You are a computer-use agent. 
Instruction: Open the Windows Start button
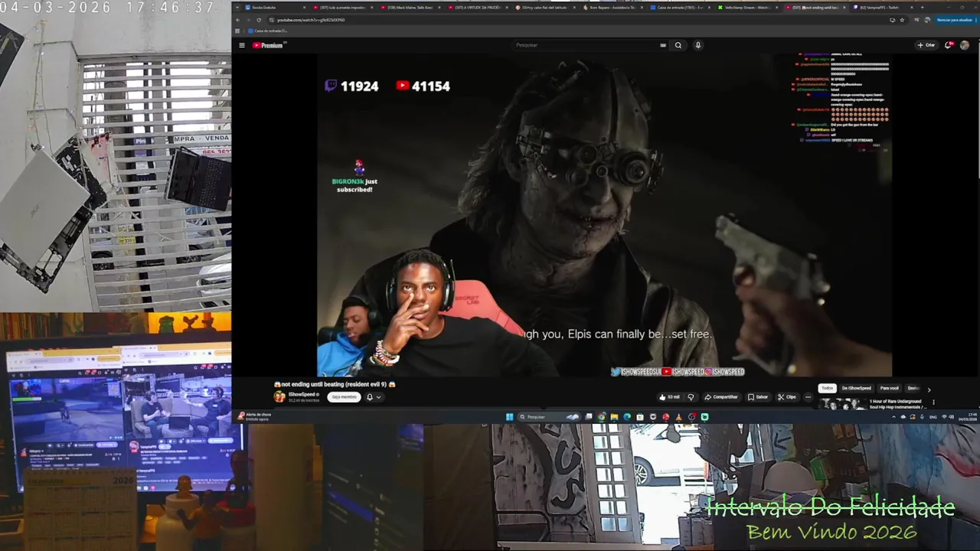[x=509, y=417]
